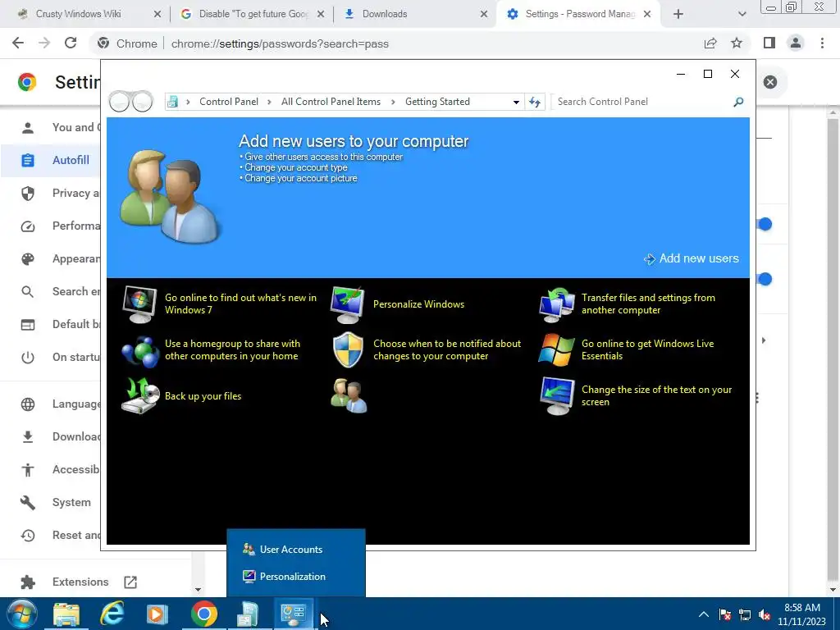Click 'Personalize Windows' text link

[418, 304]
